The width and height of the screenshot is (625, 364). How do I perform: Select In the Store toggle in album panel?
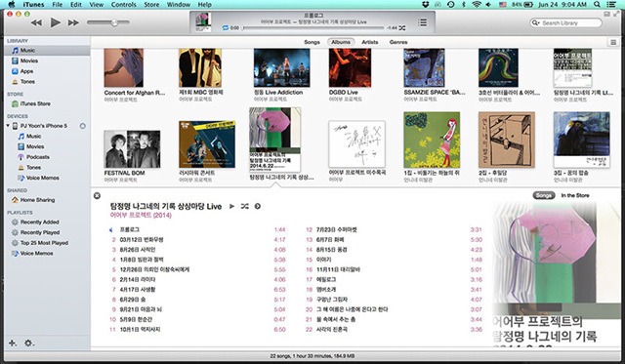[575, 195]
